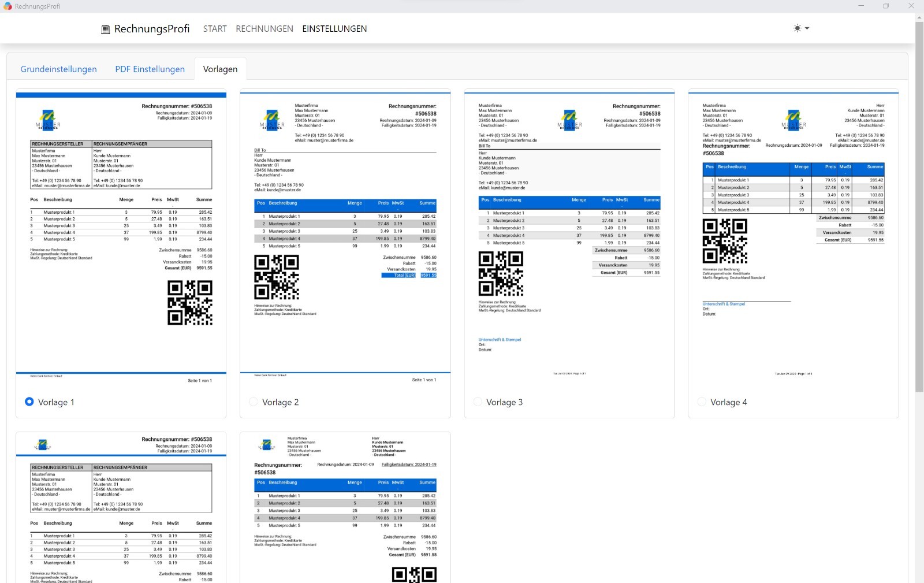Click 'Unterschrift & Stempel' in Vorlage 4 preview

(x=724, y=304)
